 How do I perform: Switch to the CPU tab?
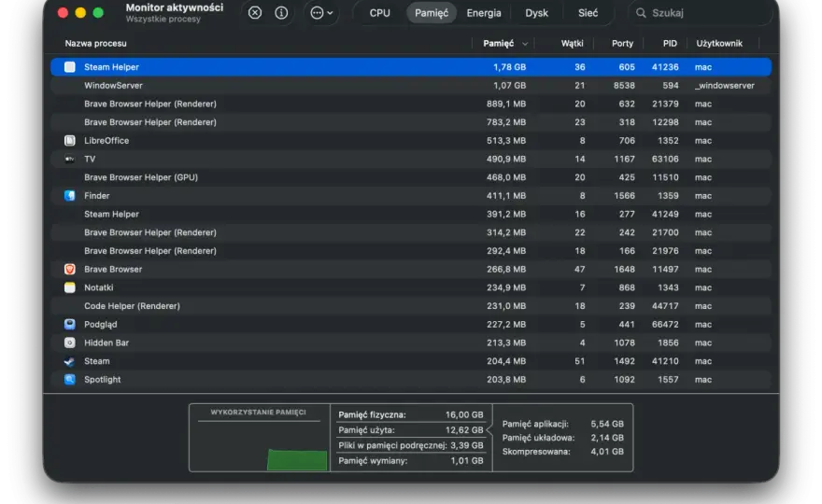[x=379, y=12]
